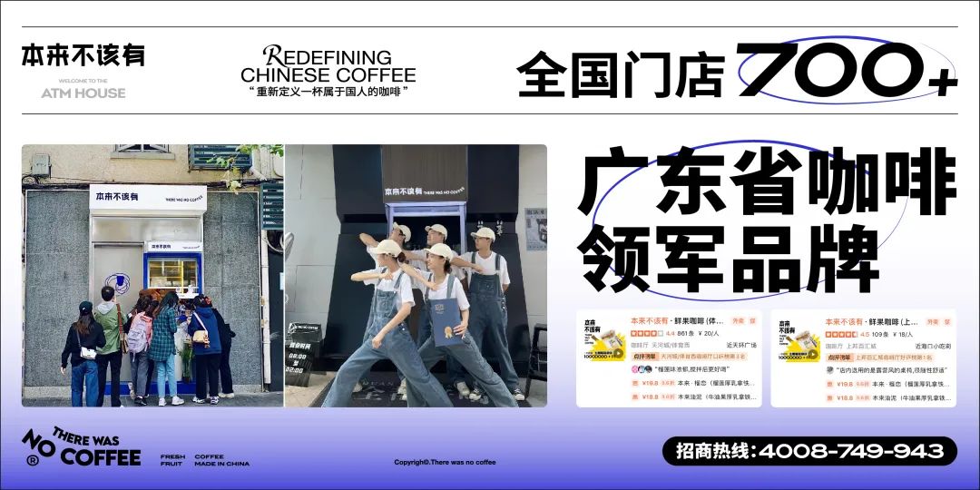The height and width of the screenshot is (490, 980).
Task: Click the ¥18/人 average price
Action: pos(903,335)
